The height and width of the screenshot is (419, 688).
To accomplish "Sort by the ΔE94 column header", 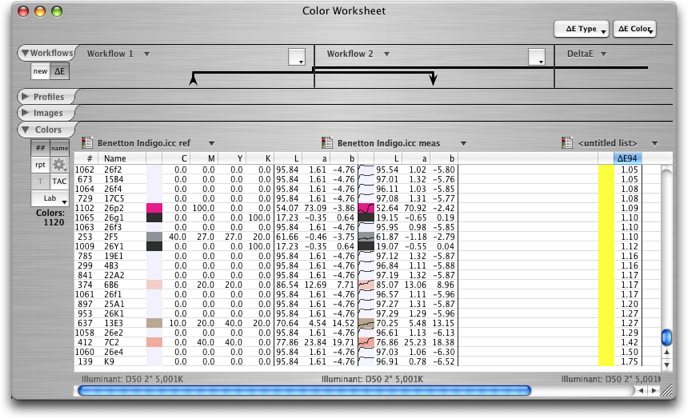I will pos(627,158).
